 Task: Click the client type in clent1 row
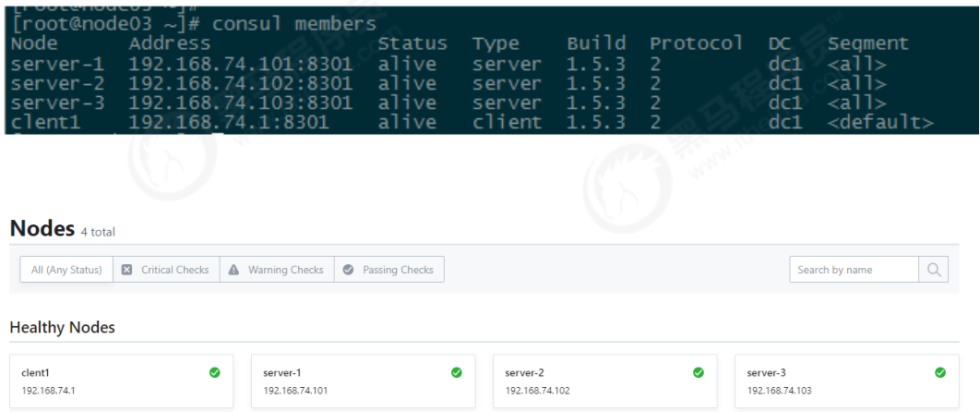[507, 122]
